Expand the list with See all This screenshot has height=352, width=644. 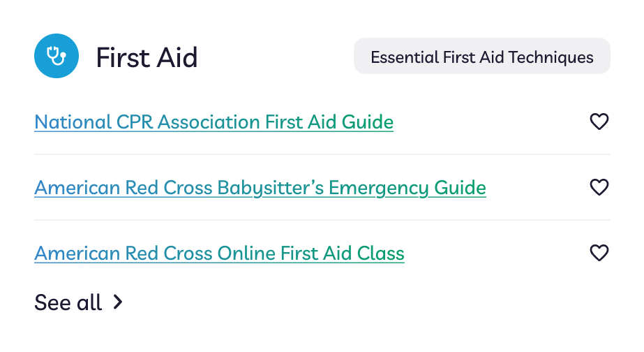click(x=79, y=302)
